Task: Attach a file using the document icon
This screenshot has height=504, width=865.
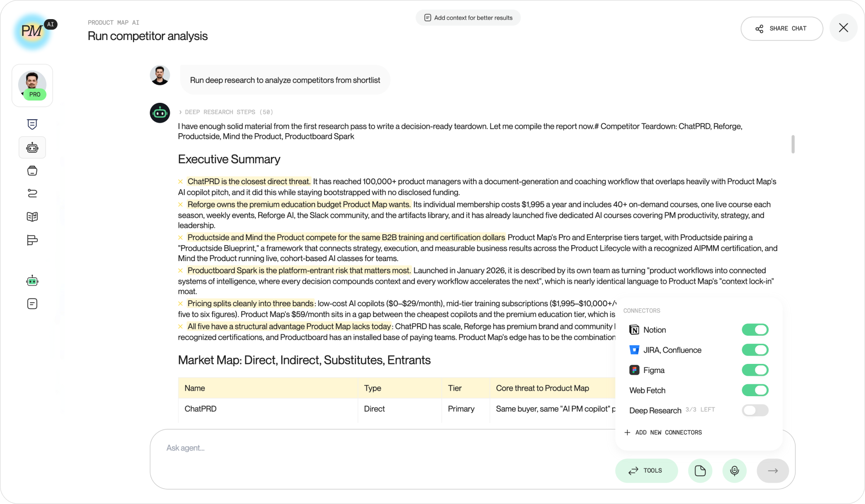Action: pos(700,470)
